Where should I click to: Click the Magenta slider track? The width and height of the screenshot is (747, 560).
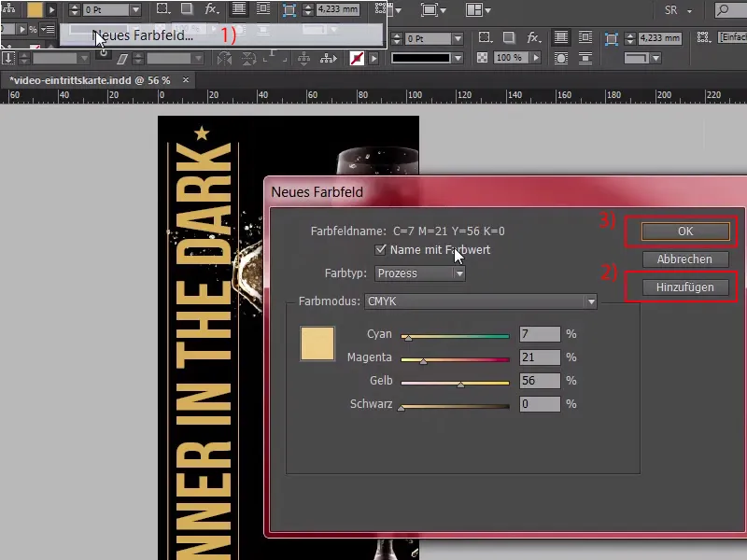tap(455, 360)
